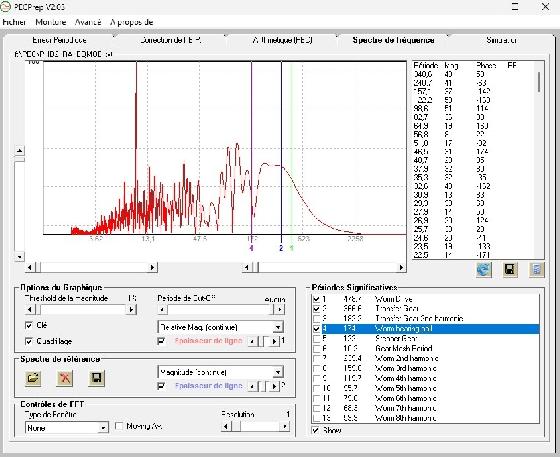
Task: Uncheck Worm Drive period row 1
Action: tap(316, 299)
